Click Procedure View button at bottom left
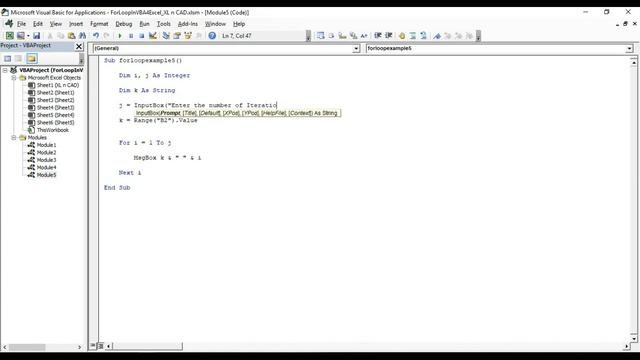This screenshot has width=640, height=360. (x=93, y=346)
